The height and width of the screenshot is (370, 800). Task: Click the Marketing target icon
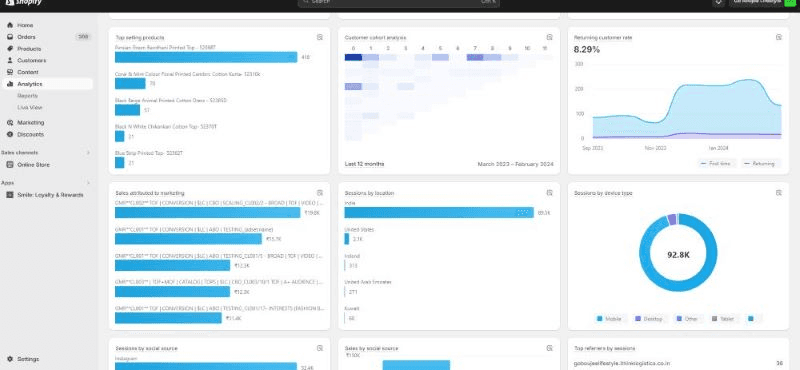tap(10, 122)
